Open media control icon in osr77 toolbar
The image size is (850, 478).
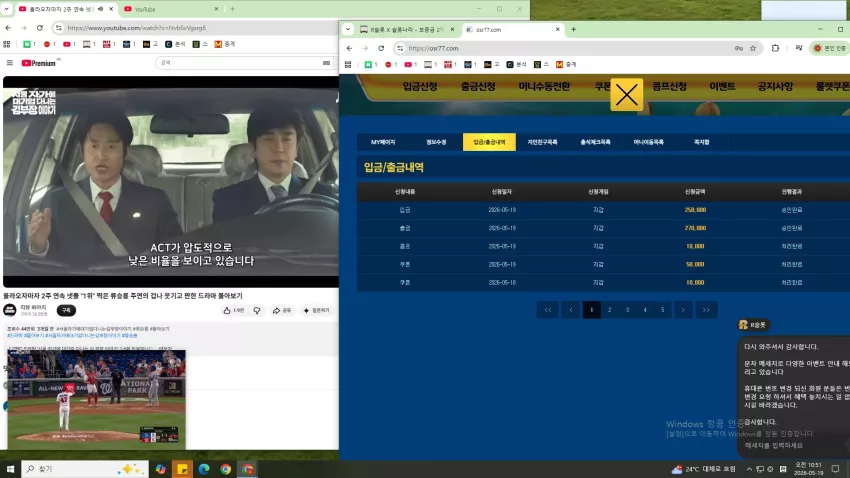pyautogui.click(x=799, y=48)
